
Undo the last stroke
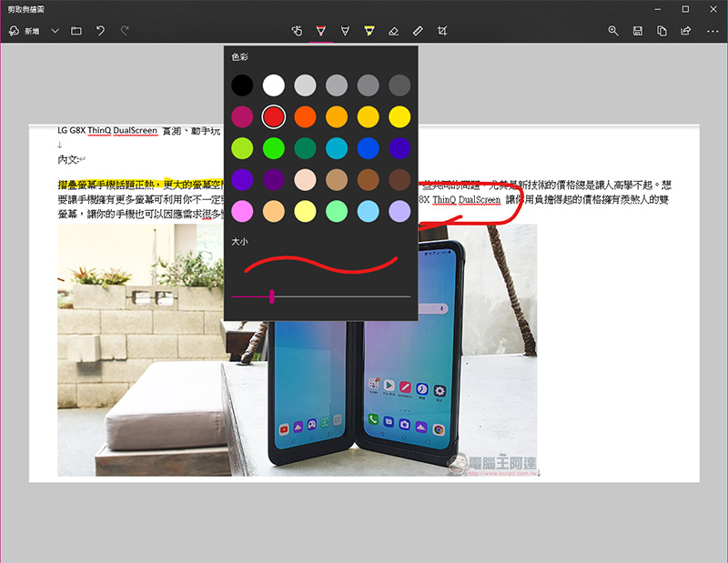click(x=100, y=31)
